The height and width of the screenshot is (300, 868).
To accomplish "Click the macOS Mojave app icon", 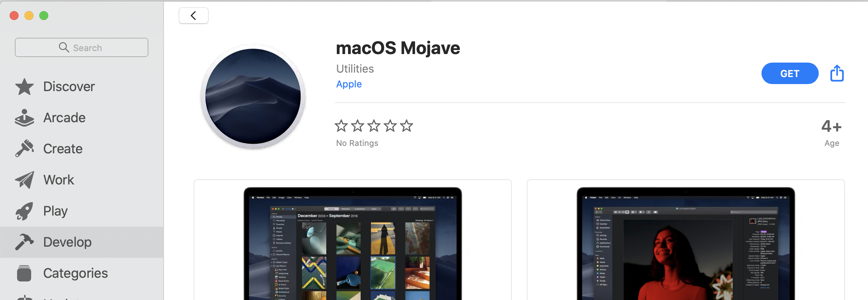I will point(253,96).
